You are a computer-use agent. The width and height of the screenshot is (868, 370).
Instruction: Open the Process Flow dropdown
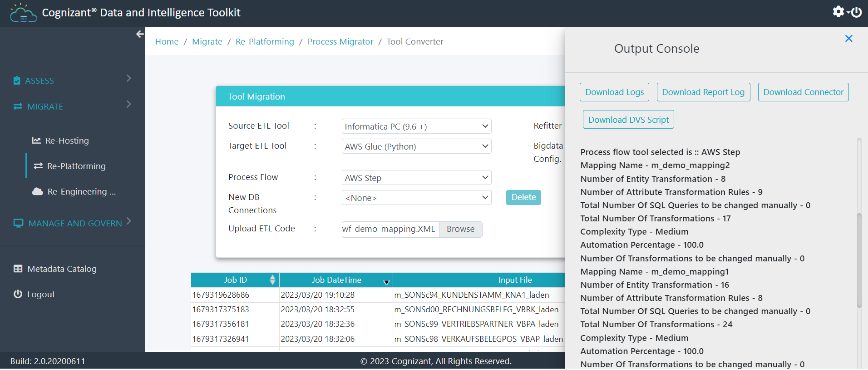pos(416,178)
